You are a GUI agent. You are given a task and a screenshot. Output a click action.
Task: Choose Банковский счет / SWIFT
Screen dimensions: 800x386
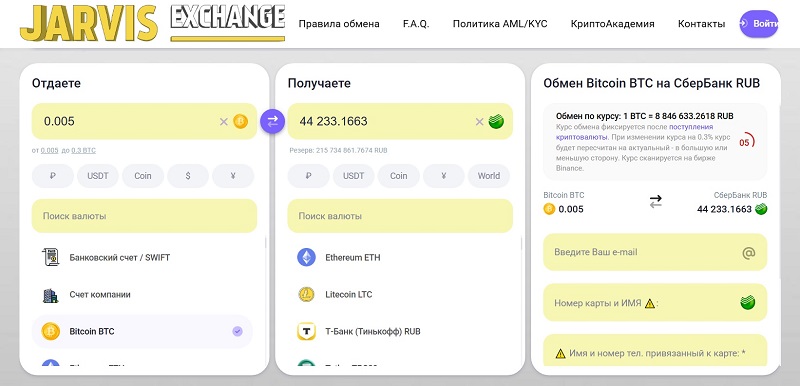click(x=142, y=258)
